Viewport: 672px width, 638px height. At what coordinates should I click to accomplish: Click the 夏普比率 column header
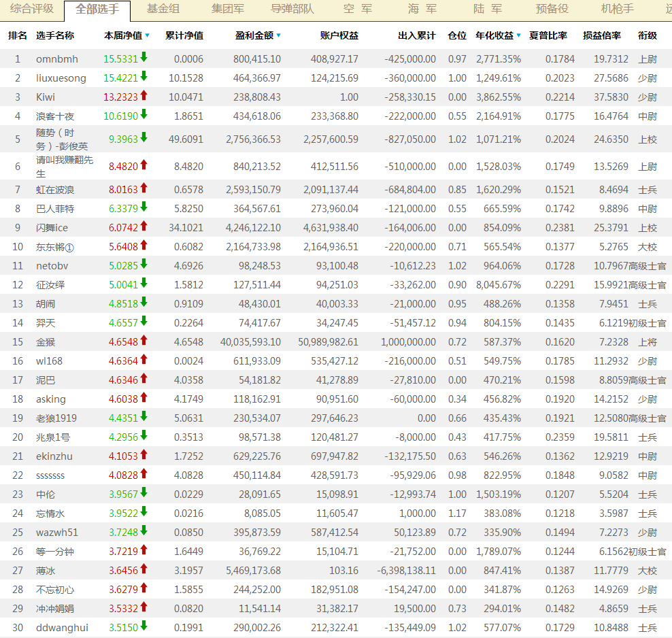click(x=548, y=35)
